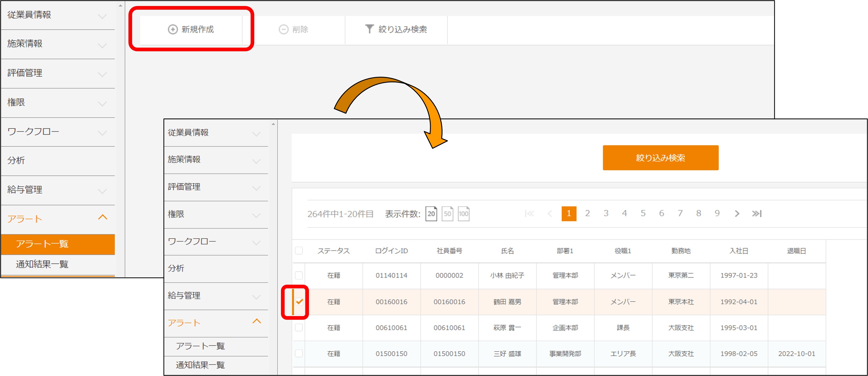Toggle the select-all header checkbox
868x376 pixels.
298,251
